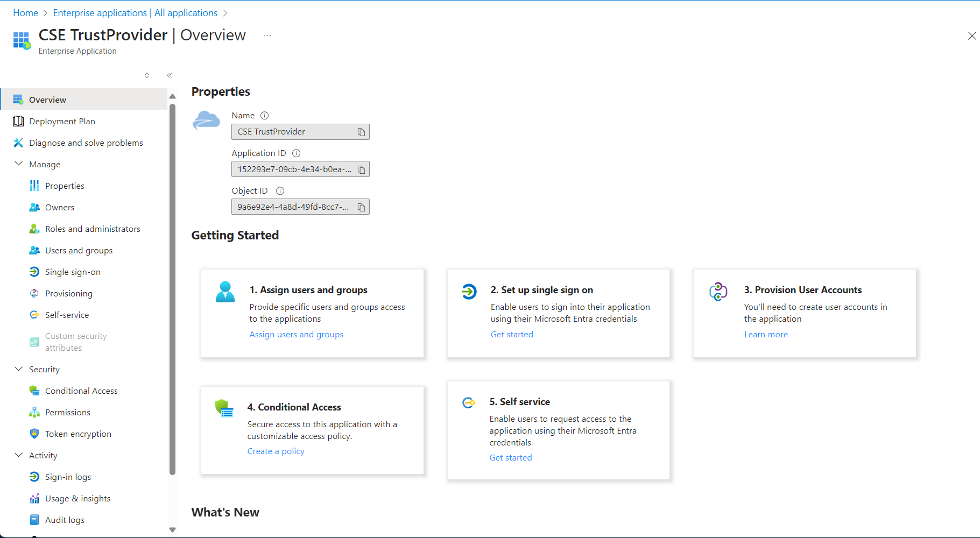
Task: Open Single sign-on in sidebar
Action: click(73, 272)
